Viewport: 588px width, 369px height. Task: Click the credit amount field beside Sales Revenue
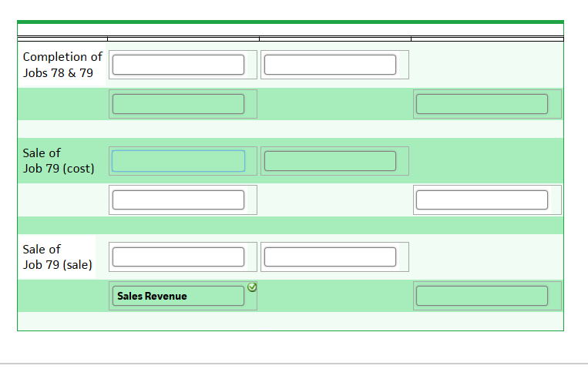[x=482, y=296]
